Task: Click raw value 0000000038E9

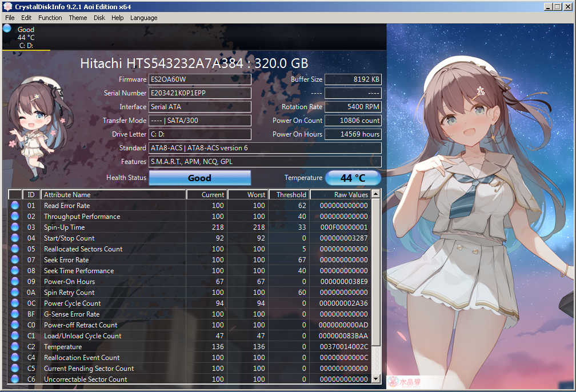Action: point(344,282)
